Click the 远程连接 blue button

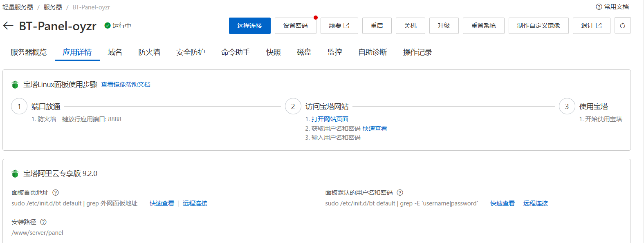pyautogui.click(x=249, y=26)
